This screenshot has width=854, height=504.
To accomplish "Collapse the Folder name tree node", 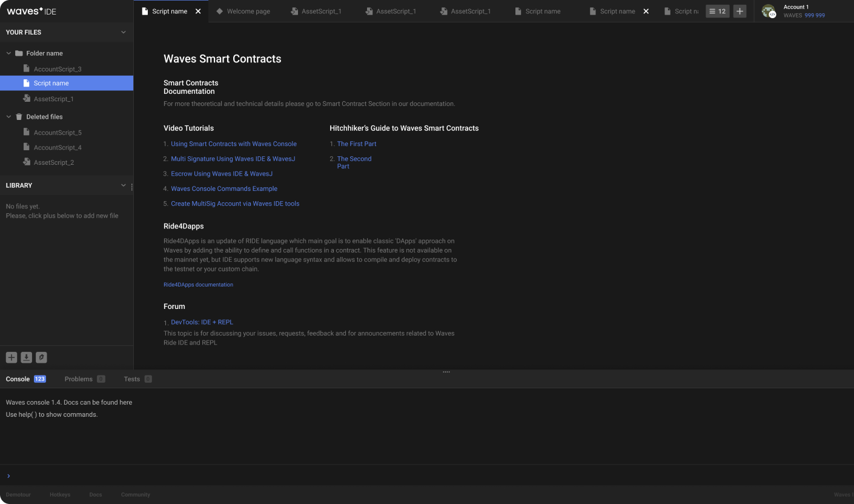I will [8, 53].
